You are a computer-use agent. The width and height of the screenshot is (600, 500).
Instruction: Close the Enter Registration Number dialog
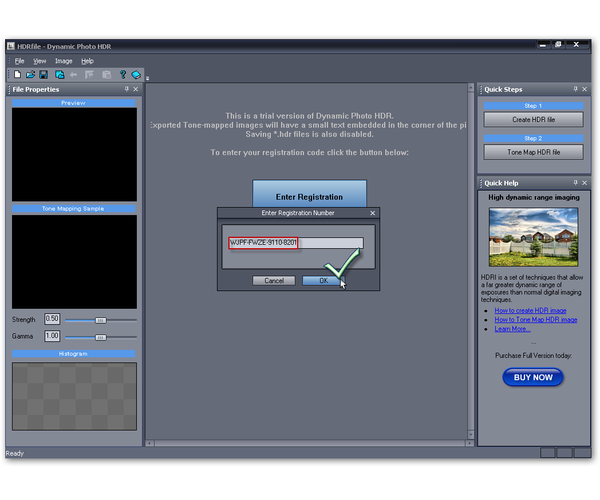click(373, 213)
